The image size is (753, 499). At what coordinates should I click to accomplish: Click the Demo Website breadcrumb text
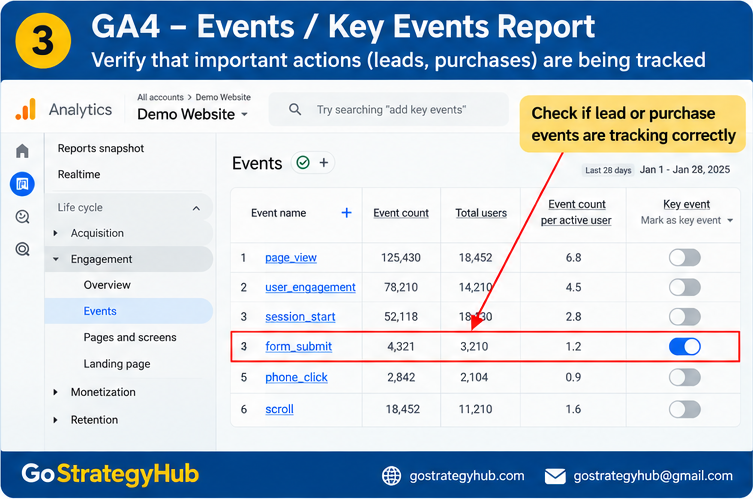click(223, 97)
